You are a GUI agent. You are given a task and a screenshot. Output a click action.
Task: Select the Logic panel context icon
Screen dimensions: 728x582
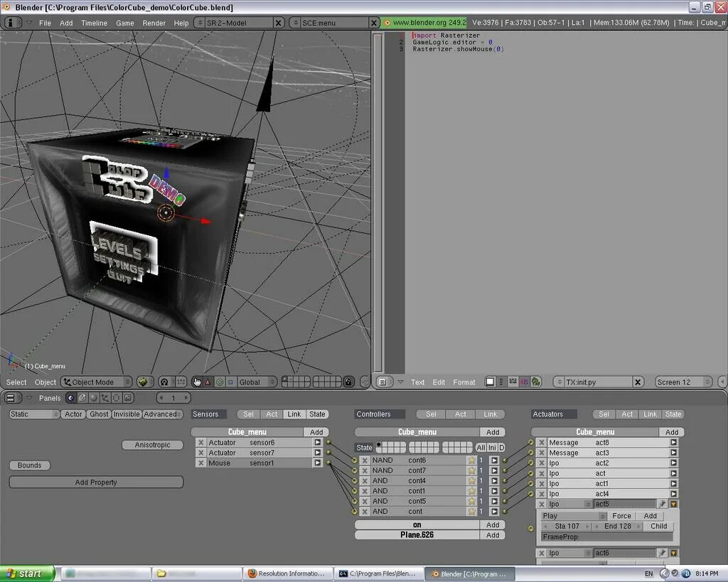(x=70, y=398)
